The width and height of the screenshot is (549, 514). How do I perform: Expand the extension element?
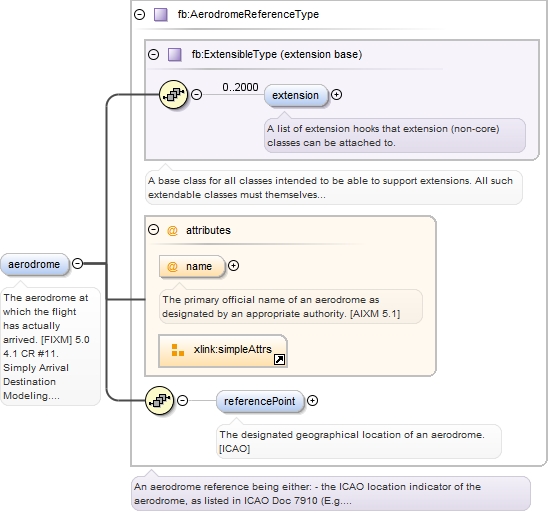[x=336, y=95]
